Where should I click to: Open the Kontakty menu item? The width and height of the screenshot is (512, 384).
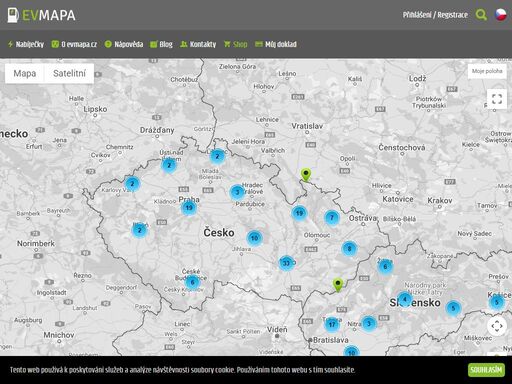tap(198, 44)
